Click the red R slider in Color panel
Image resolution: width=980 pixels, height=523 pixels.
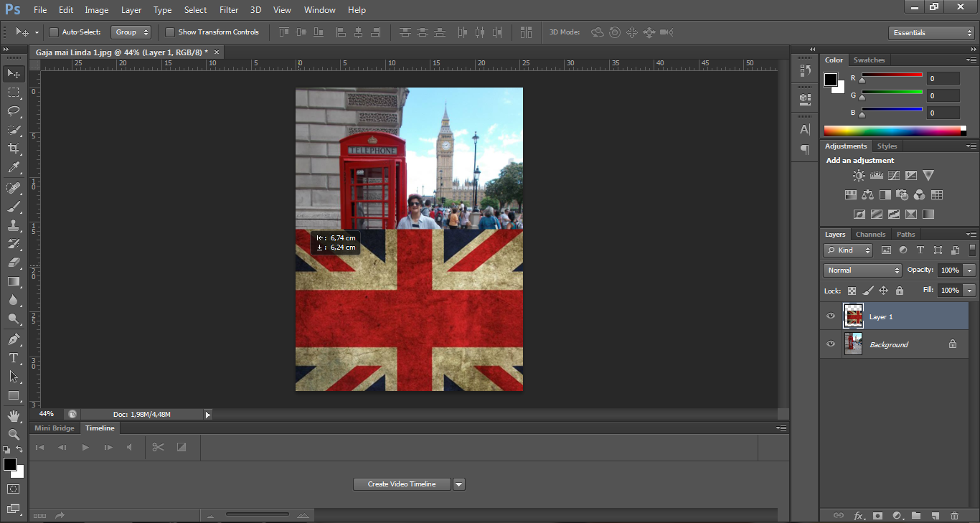pyautogui.click(x=892, y=75)
